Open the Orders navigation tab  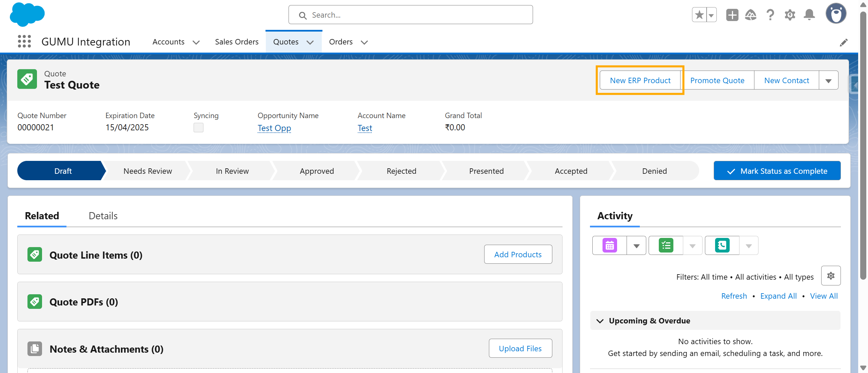[341, 42]
